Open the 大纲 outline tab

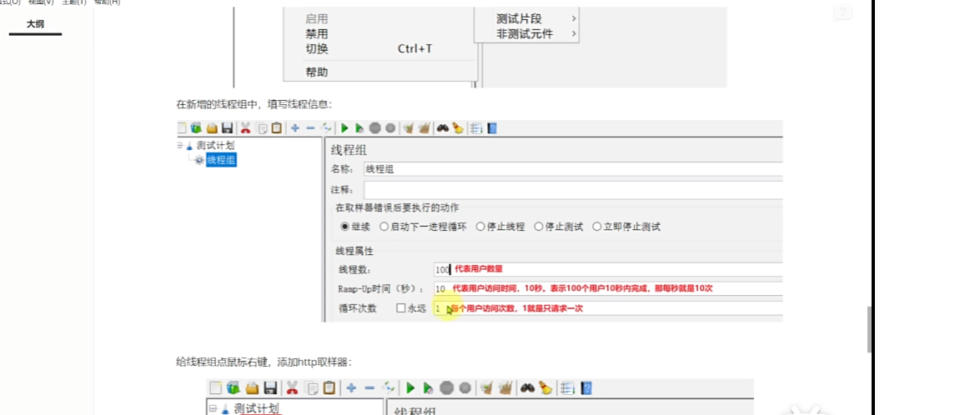click(x=35, y=25)
